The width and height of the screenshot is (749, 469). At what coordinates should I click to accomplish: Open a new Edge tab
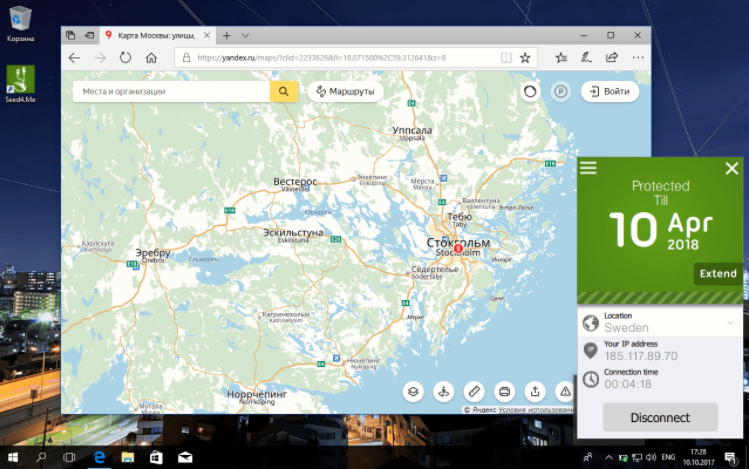(x=226, y=35)
